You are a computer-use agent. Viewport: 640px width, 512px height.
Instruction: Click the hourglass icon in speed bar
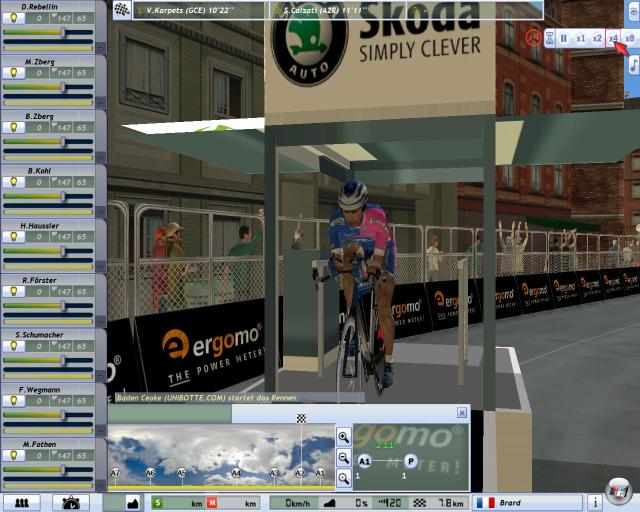(x=549, y=39)
